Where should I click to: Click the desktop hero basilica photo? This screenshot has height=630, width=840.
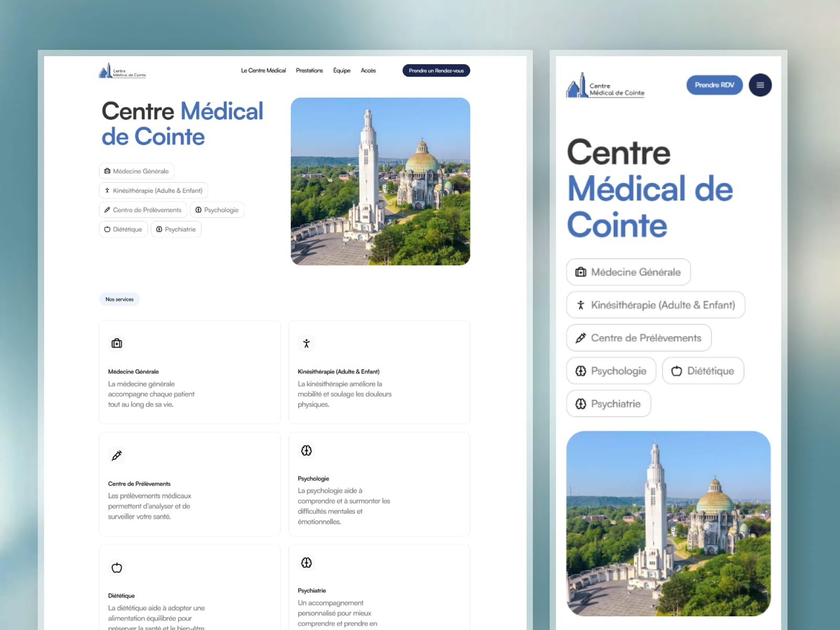[x=380, y=181]
